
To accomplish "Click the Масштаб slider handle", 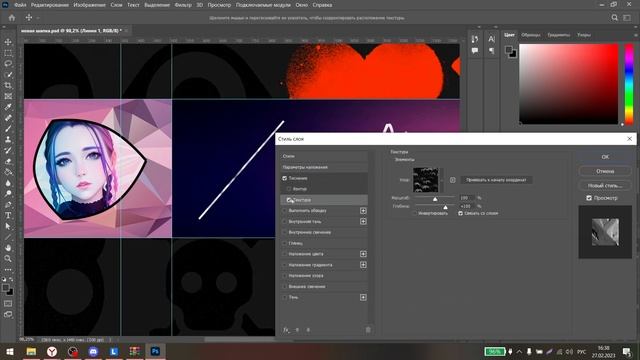I will coord(435,199).
